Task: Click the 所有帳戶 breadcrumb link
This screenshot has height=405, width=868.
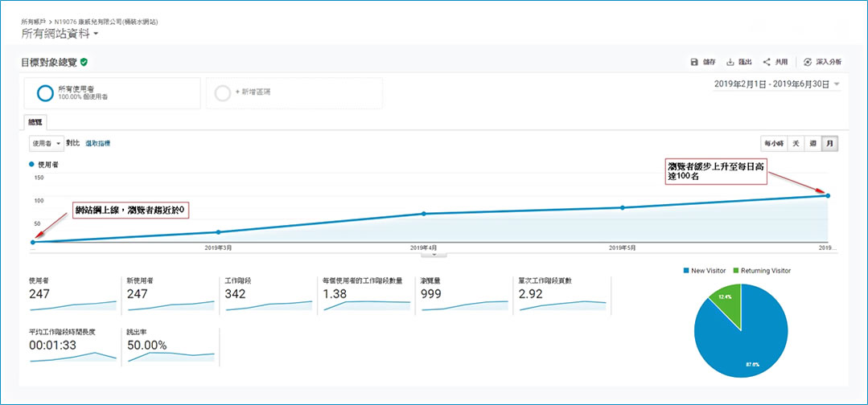Action: point(35,22)
